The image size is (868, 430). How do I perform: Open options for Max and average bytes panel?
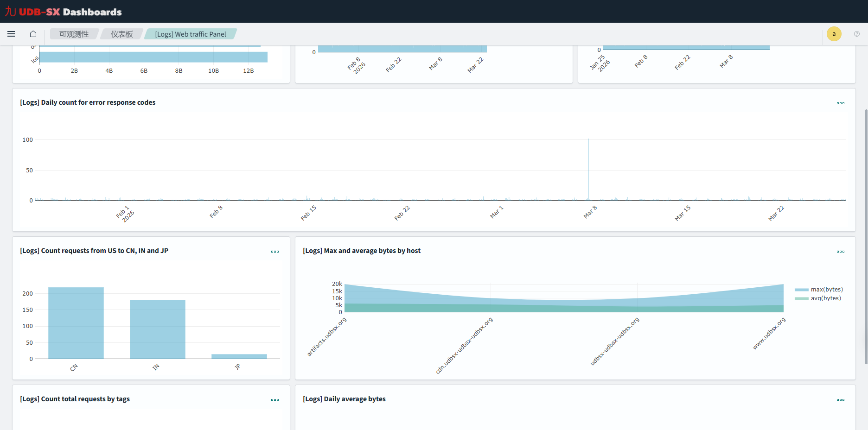[x=840, y=252]
